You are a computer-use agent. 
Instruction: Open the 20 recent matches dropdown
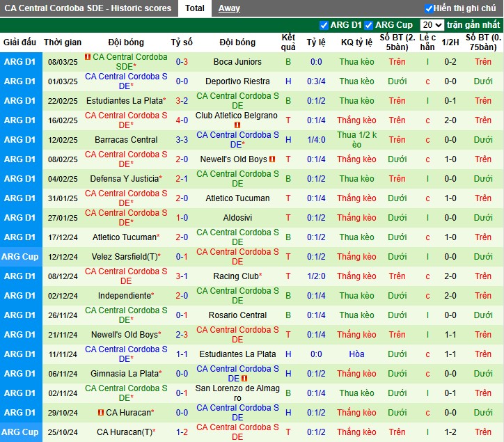click(432, 25)
